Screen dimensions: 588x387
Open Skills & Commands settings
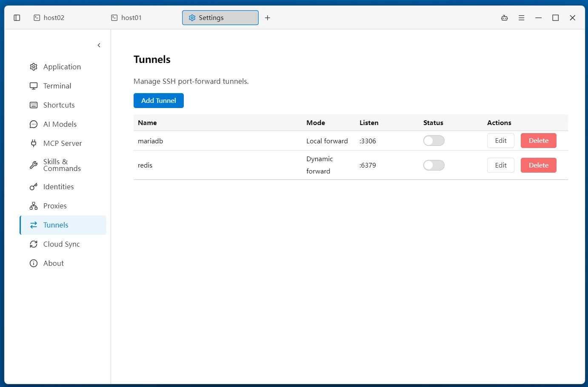click(x=63, y=165)
